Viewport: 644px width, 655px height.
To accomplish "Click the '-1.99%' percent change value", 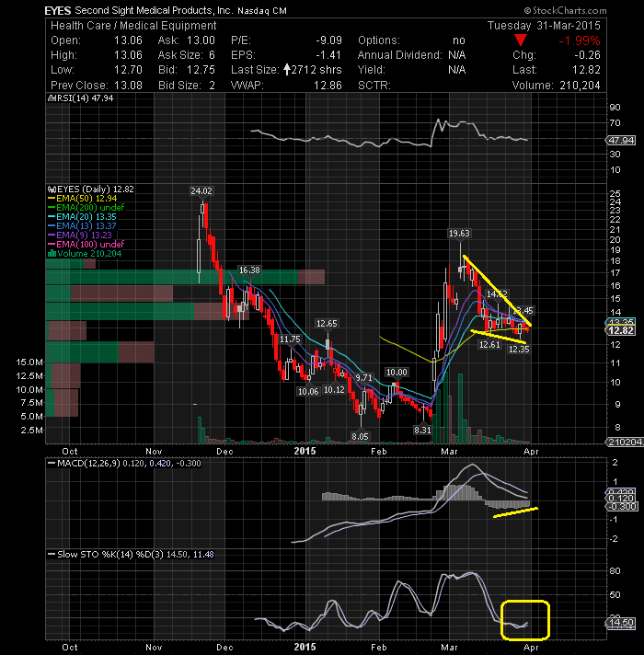I will tap(580, 40).
